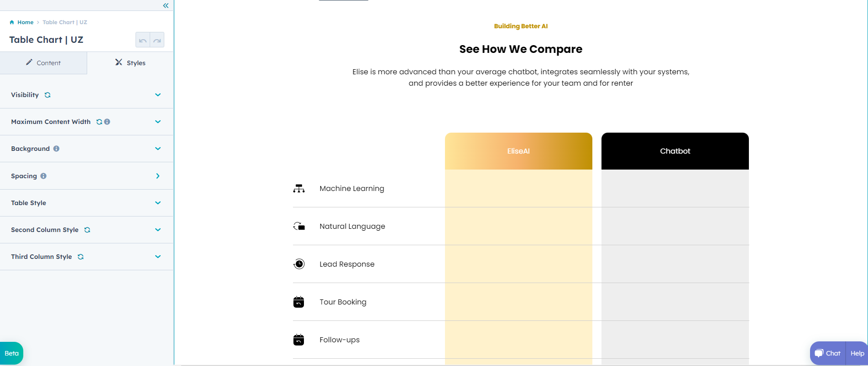
Task: Click the redo arrow button
Action: (157, 40)
